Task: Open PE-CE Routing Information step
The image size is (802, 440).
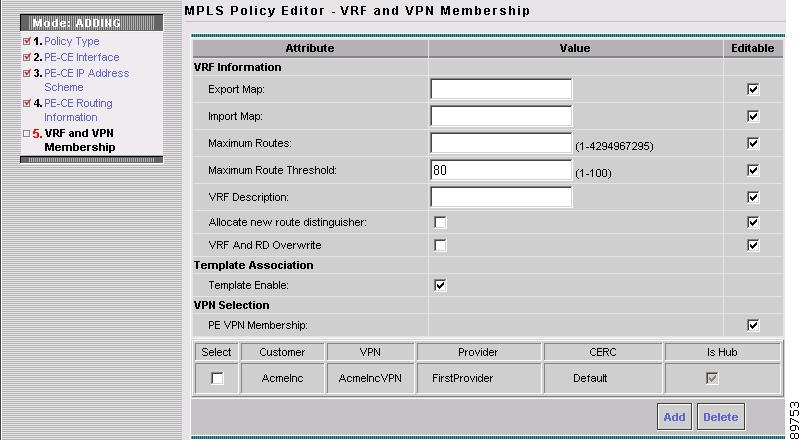Action: click(x=78, y=110)
